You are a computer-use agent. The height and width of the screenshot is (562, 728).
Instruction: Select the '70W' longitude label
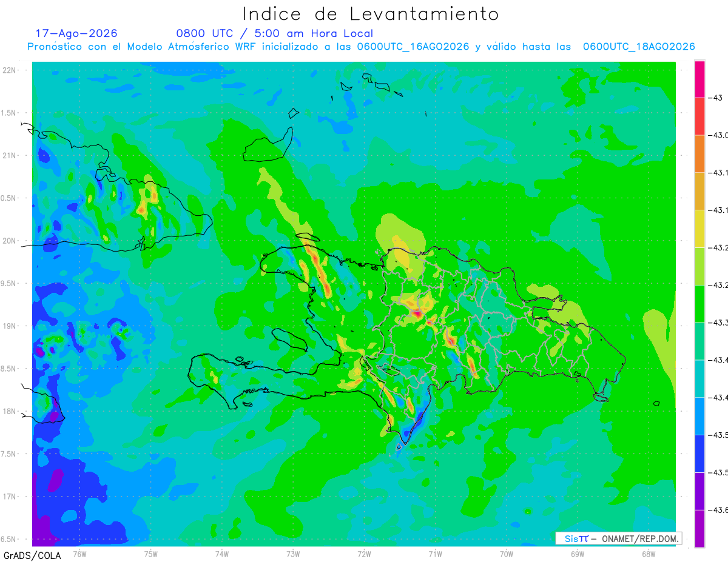click(x=506, y=554)
